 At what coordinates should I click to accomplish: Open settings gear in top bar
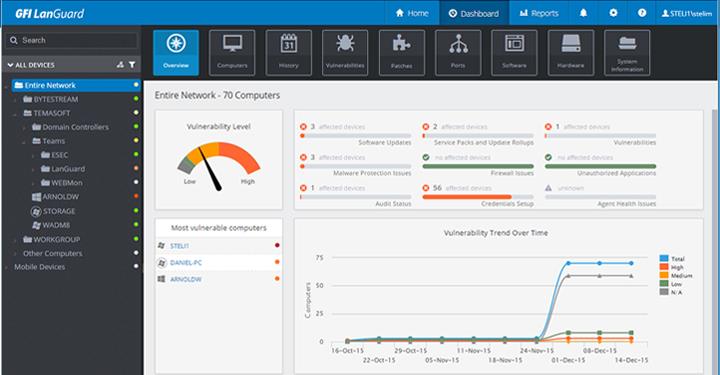613,13
